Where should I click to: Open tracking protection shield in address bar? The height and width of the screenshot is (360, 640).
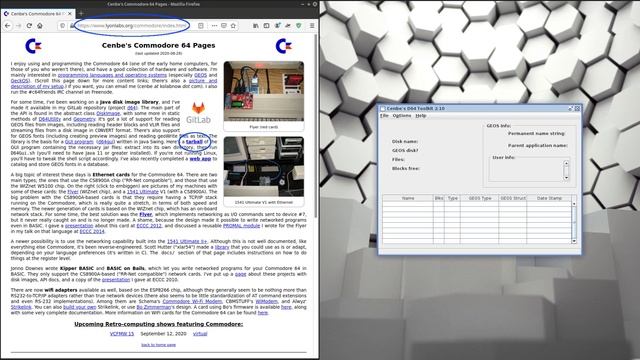(x=62, y=25)
